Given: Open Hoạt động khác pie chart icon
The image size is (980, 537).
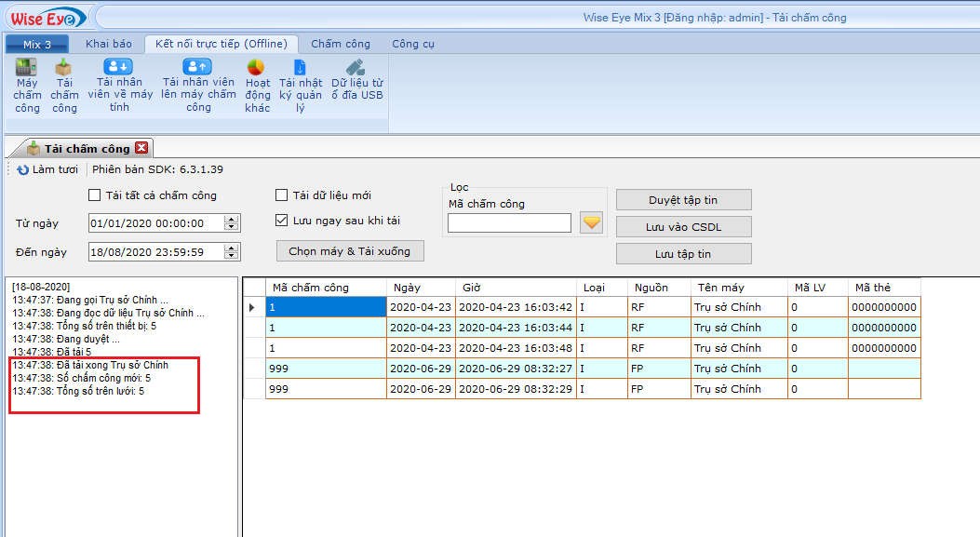Looking at the screenshot, I should 257,68.
